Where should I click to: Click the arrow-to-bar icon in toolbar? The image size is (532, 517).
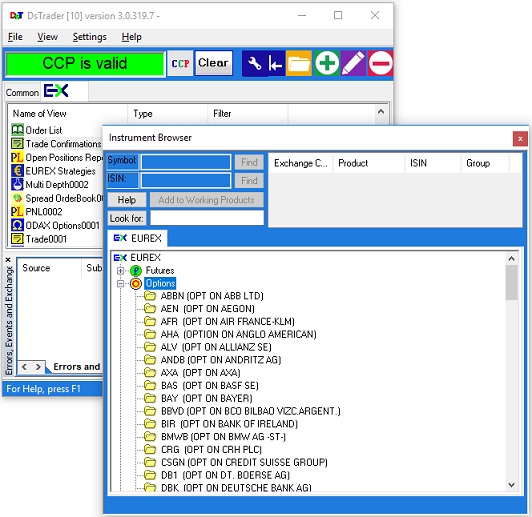click(x=275, y=63)
